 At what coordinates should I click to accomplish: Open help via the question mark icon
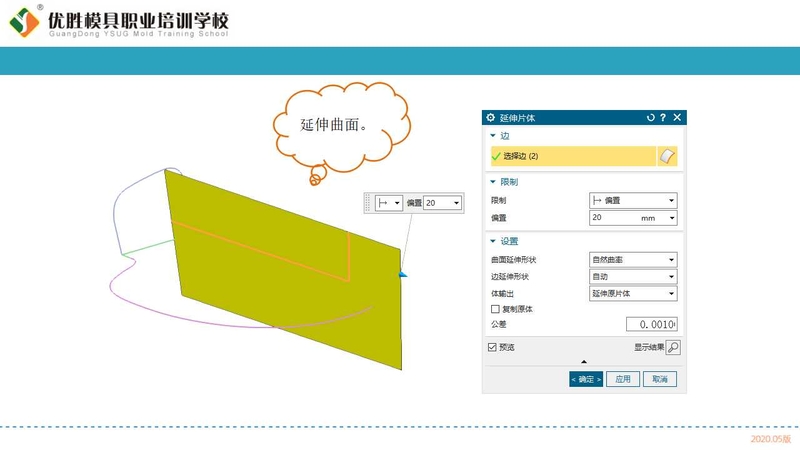pos(663,117)
